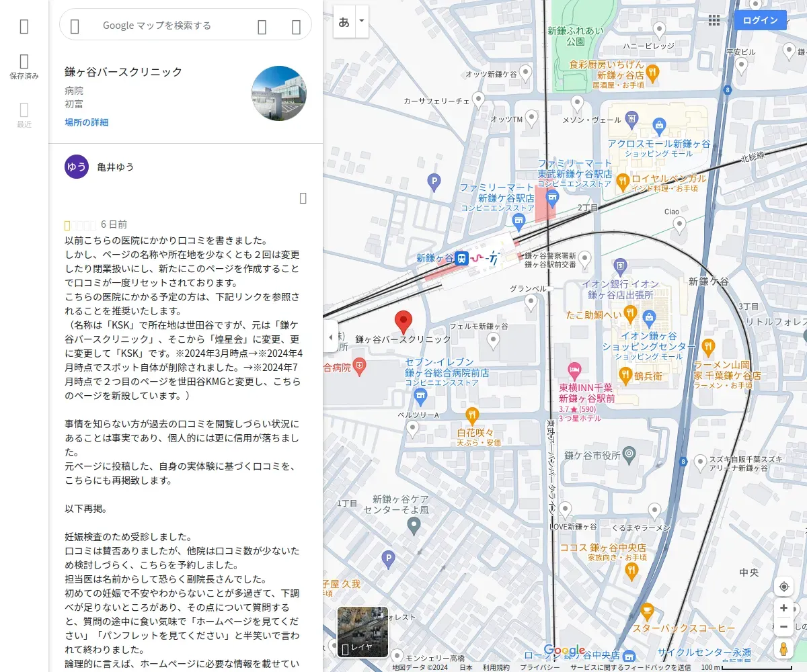The image size is (807, 672).
Task: Show my location button
Action: [x=784, y=587]
